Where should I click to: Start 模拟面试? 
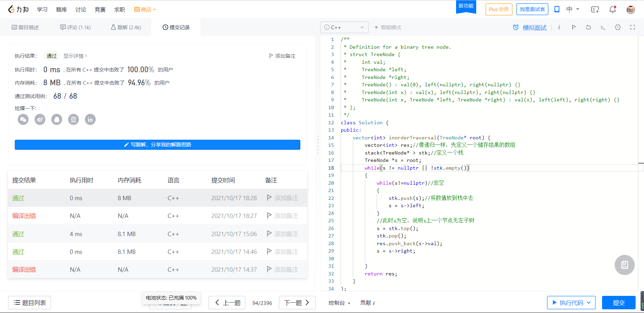[530, 28]
